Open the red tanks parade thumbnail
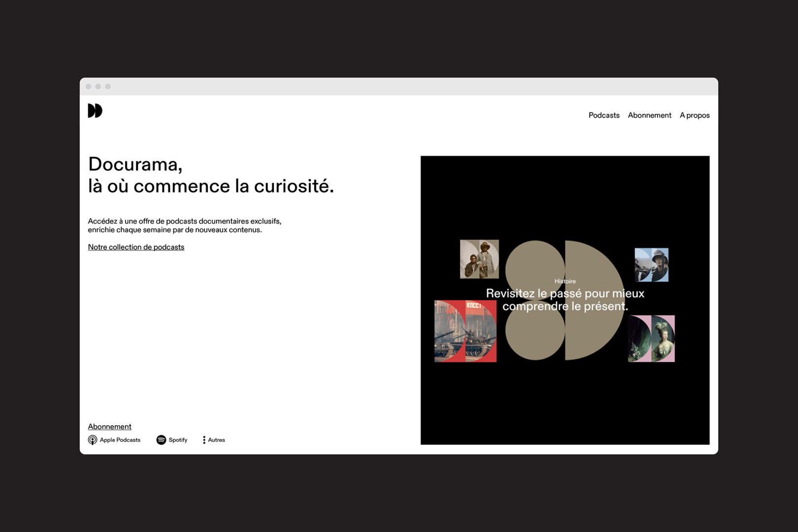 pyautogui.click(x=465, y=332)
